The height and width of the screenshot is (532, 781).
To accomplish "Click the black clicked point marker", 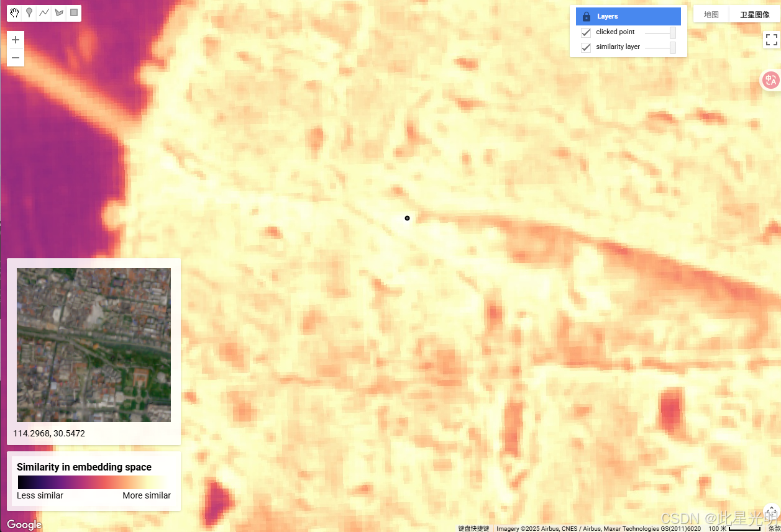I will click(x=407, y=218).
